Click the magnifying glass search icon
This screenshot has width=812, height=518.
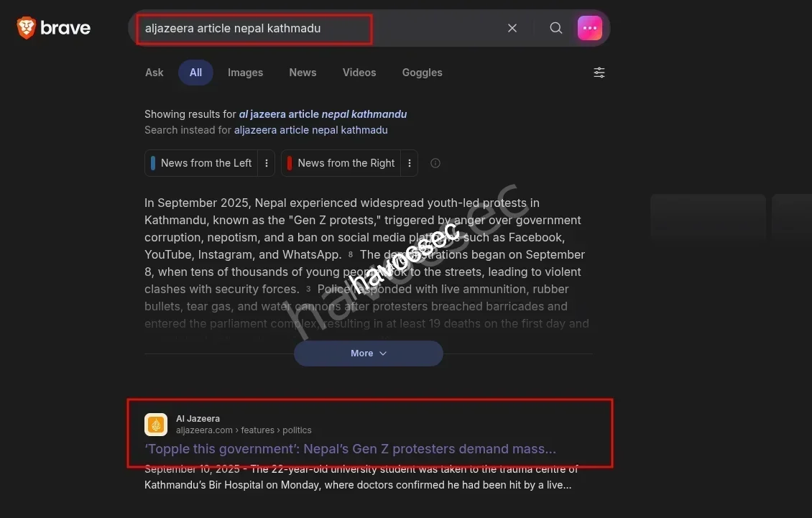point(555,28)
